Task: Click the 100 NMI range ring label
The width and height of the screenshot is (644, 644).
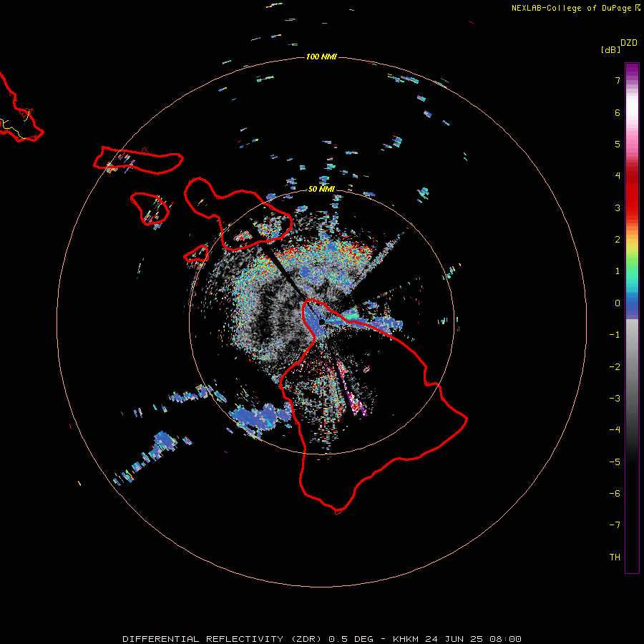Action: [x=321, y=57]
